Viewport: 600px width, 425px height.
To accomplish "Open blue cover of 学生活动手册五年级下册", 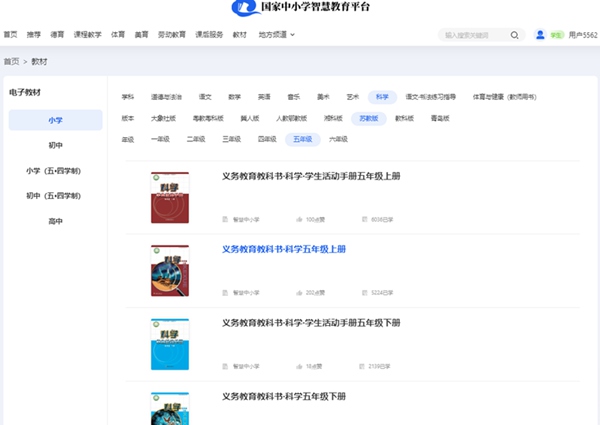I will [x=170, y=344].
